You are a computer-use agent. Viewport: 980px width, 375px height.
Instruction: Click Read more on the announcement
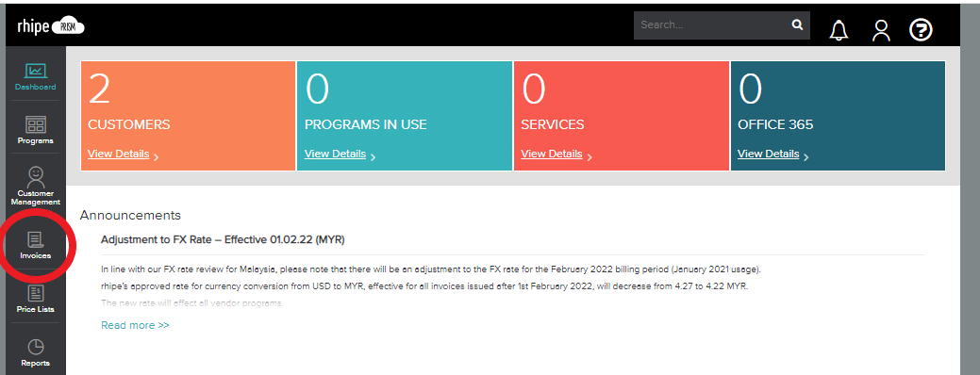[x=135, y=325]
